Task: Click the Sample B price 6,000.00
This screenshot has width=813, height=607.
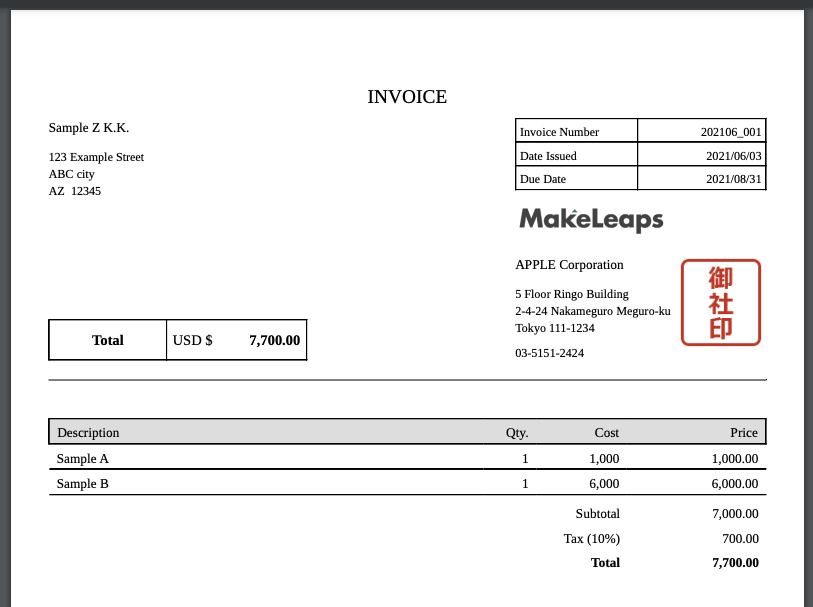Action: [734, 484]
